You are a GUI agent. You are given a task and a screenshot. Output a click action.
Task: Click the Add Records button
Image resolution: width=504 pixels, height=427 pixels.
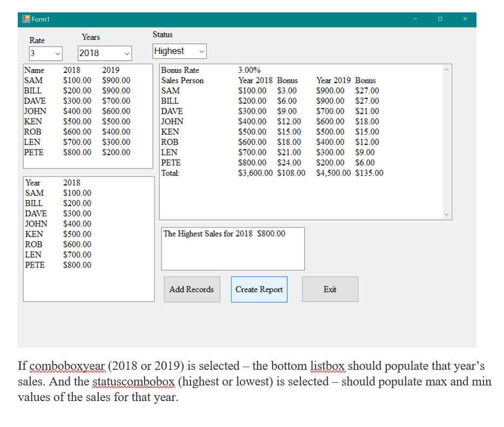tap(192, 289)
